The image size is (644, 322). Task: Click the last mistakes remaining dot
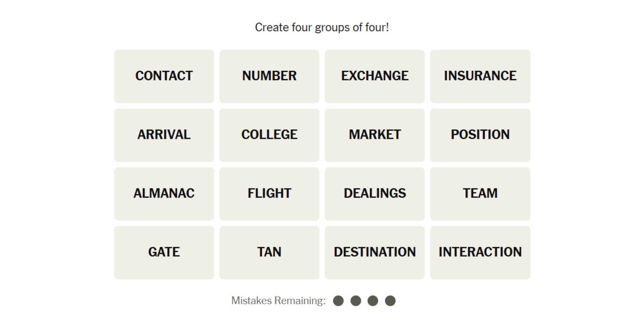point(390,301)
